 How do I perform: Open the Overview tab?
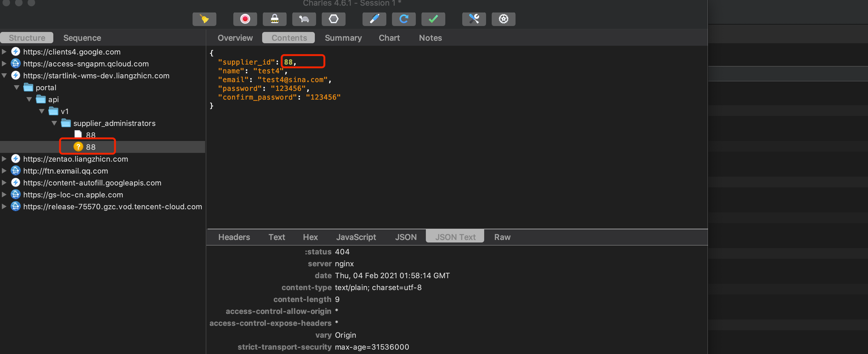235,38
